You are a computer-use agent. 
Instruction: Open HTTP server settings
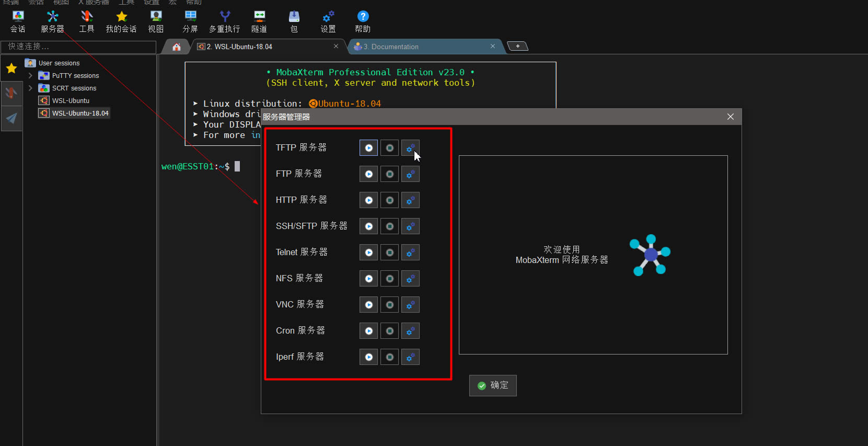(x=410, y=200)
